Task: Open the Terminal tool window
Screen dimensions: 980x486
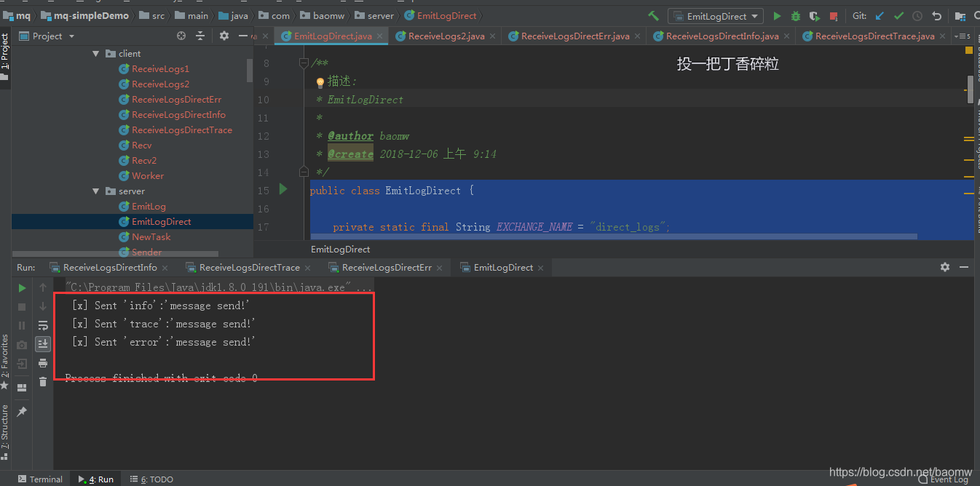Action: click(40, 479)
